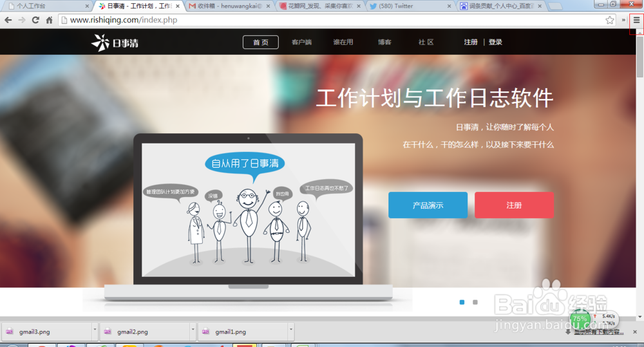Close the Twitter tab
644x347 pixels.
pos(449,6)
